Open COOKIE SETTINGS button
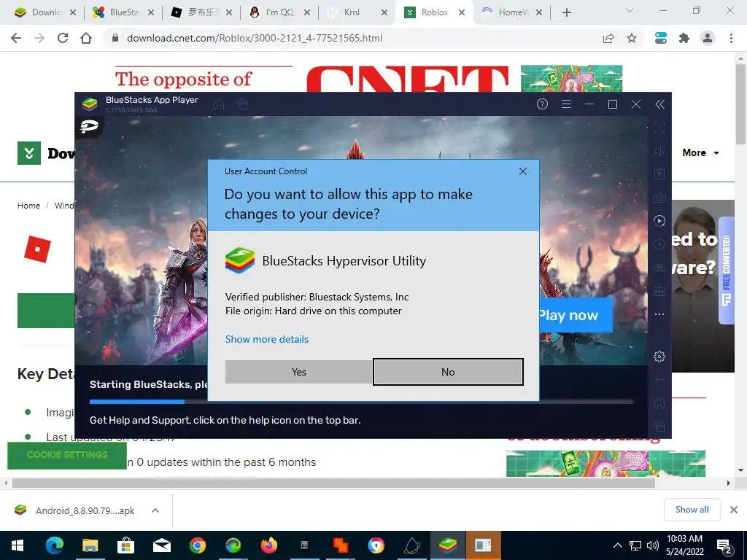Viewport: 747px width, 560px height. [x=66, y=455]
